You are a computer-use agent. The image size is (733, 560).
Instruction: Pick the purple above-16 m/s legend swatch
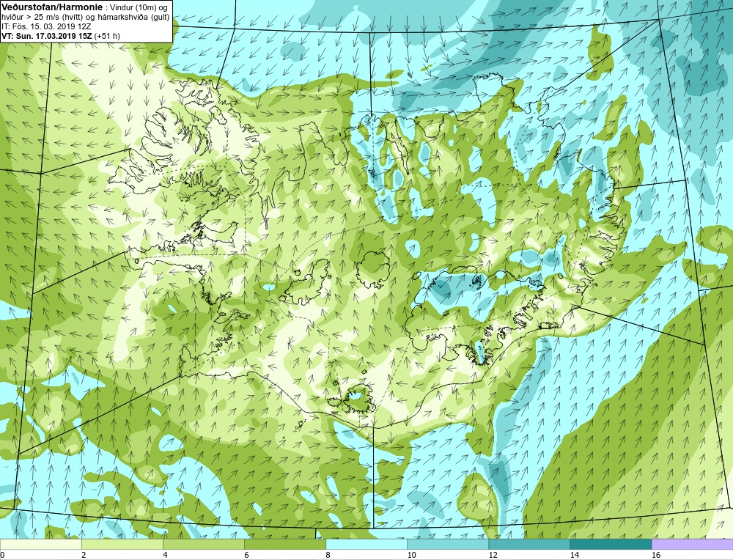point(693,545)
